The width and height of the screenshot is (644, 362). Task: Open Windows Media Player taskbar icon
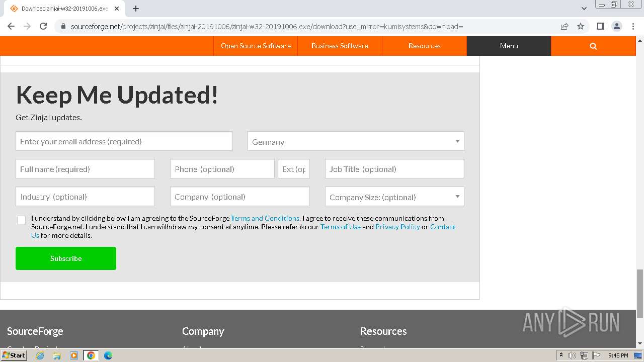point(74,355)
